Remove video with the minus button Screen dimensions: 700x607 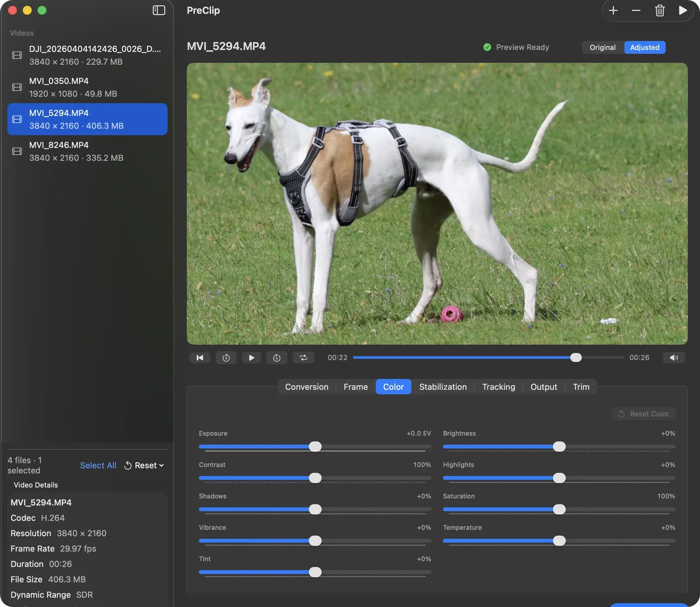click(x=636, y=10)
